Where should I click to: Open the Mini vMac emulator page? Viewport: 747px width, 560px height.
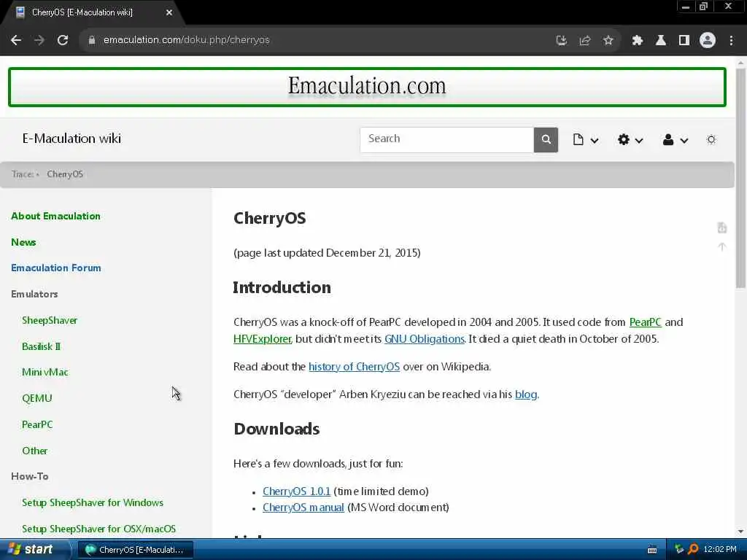pyautogui.click(x=44, y=373)
